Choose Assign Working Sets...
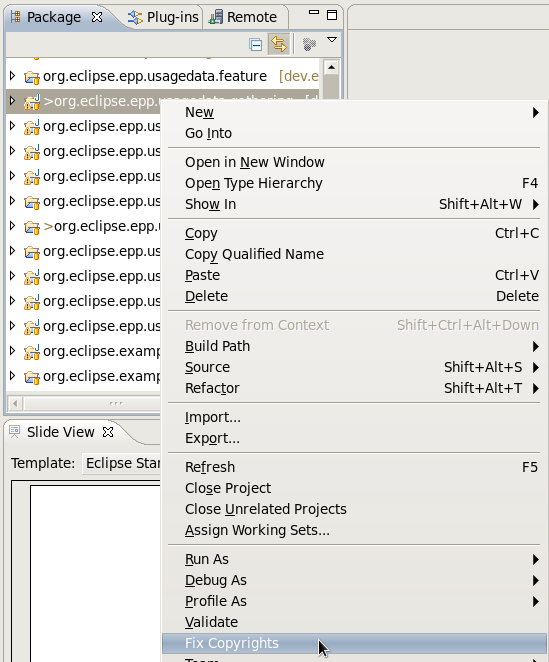This screenshot has width=549, height=662. point(354,530)
